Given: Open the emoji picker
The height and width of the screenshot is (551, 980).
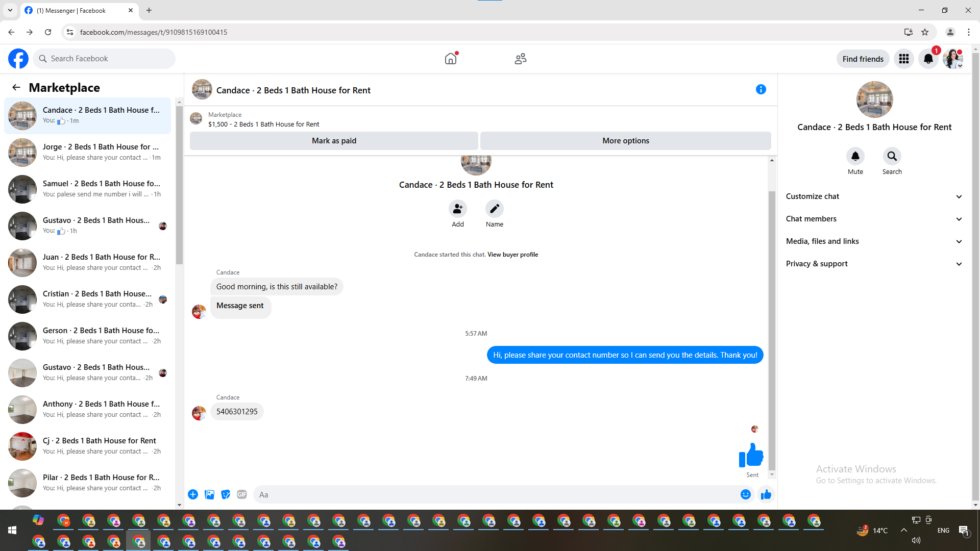Looking at the screenshot, I should (x=746, y=494).
